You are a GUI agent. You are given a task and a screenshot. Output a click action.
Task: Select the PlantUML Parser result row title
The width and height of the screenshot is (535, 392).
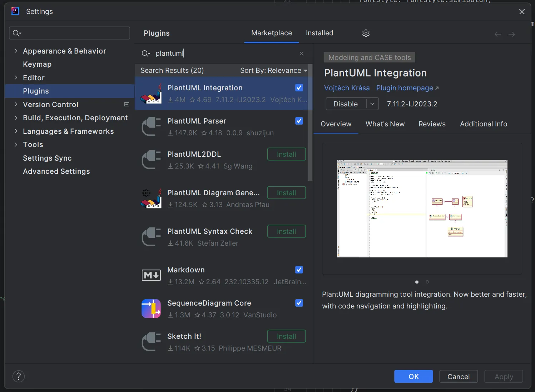197,121
